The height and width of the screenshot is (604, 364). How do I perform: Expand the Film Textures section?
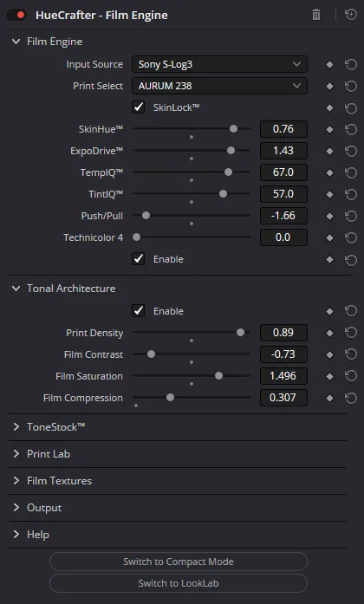point(16,481)
